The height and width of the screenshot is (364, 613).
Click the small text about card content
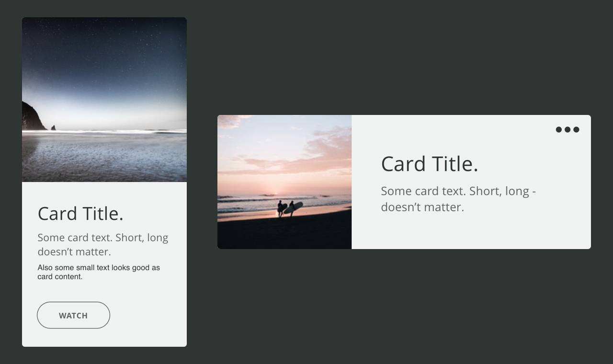[99, 272]
